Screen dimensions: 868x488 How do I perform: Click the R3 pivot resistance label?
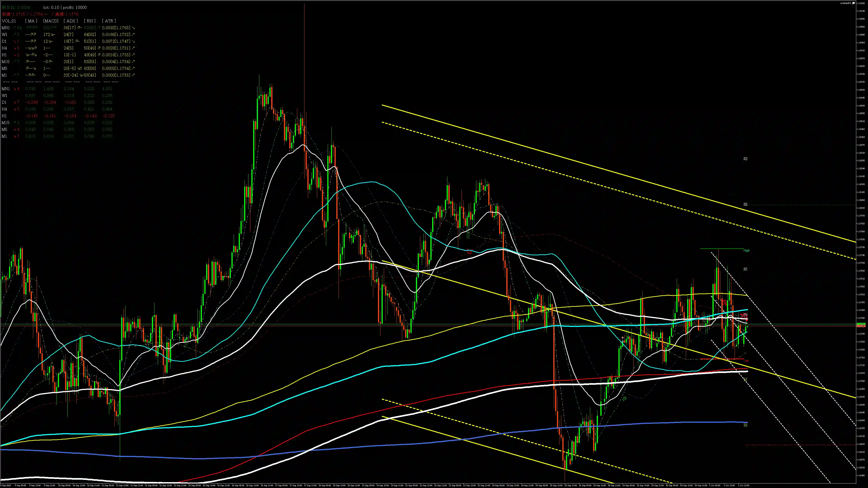tap(745, 159)
